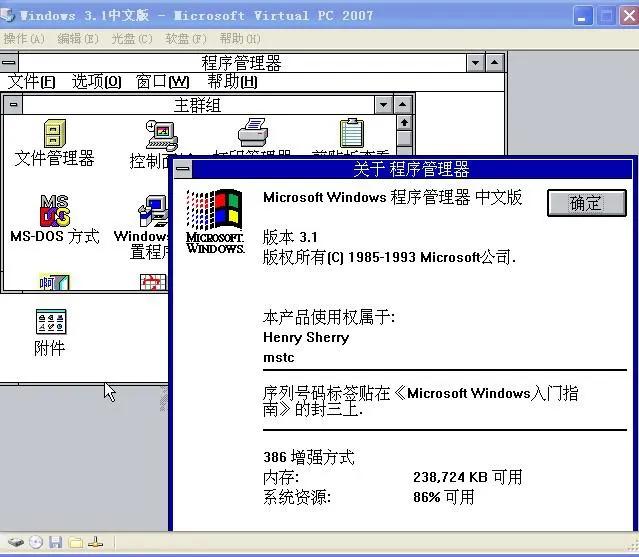Maximize the 主群组 group window
The image size is (639, 557).
point(403,105)
